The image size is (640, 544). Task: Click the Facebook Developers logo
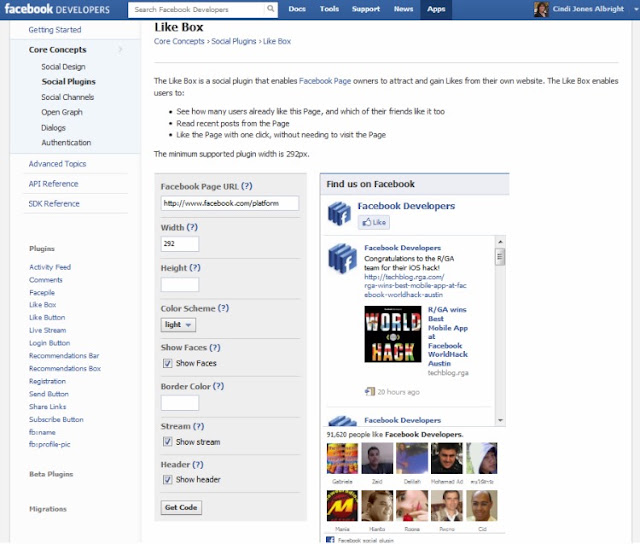click(x=57, y=9)
